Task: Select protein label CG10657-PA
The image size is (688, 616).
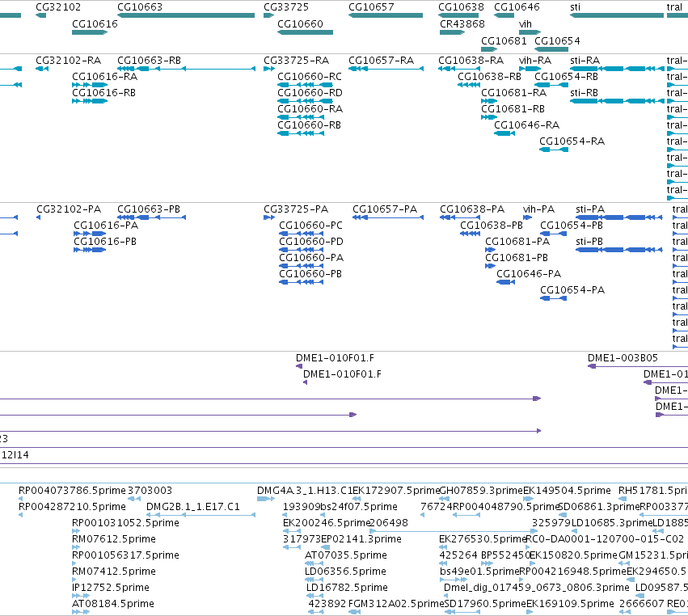Action: [x=385, y=209]
